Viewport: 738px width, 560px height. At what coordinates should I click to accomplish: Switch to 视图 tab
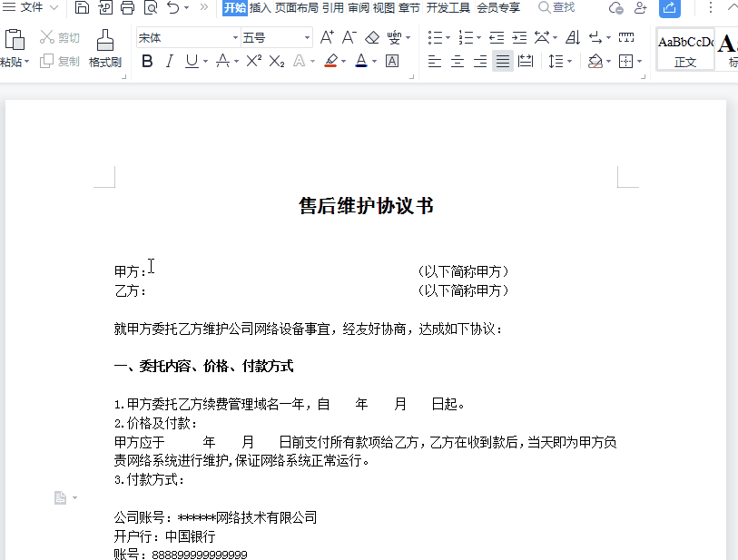click(384, 8)
